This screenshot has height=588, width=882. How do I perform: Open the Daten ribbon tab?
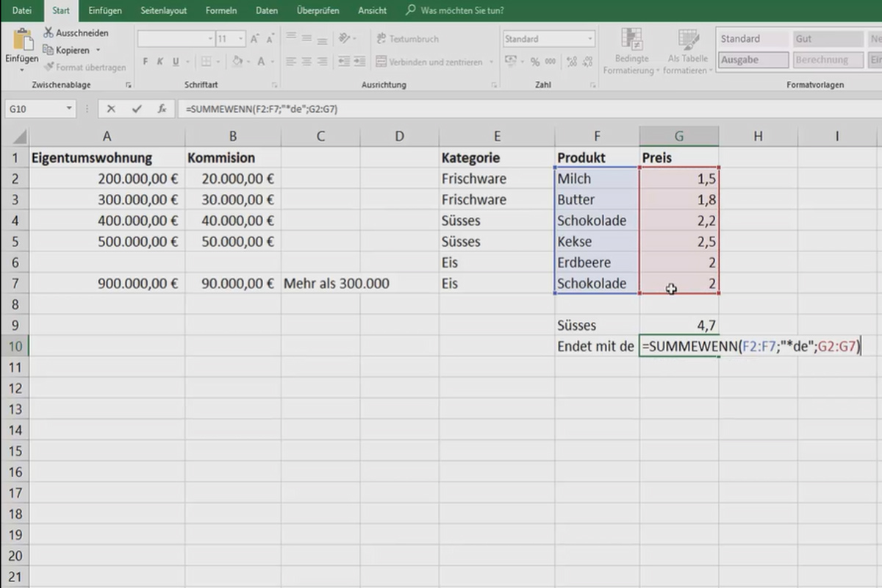click(x=266, y=10)
